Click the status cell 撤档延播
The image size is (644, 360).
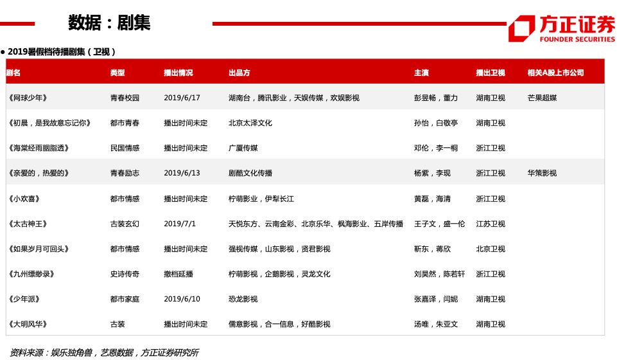pyautogui.click(x=178, y=274)
